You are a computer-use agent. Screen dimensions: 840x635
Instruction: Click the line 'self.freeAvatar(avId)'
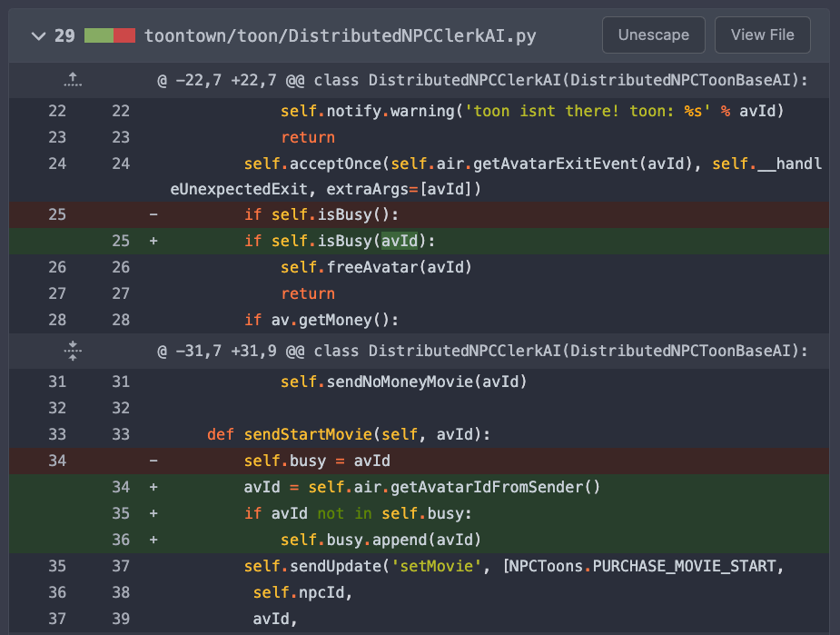coord(376,267)
